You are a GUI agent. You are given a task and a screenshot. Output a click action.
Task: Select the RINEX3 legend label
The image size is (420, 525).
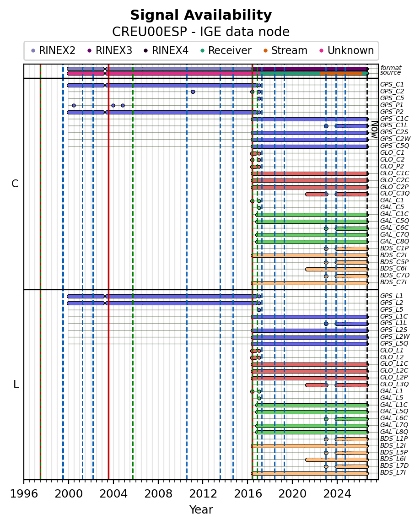[114, 50]
